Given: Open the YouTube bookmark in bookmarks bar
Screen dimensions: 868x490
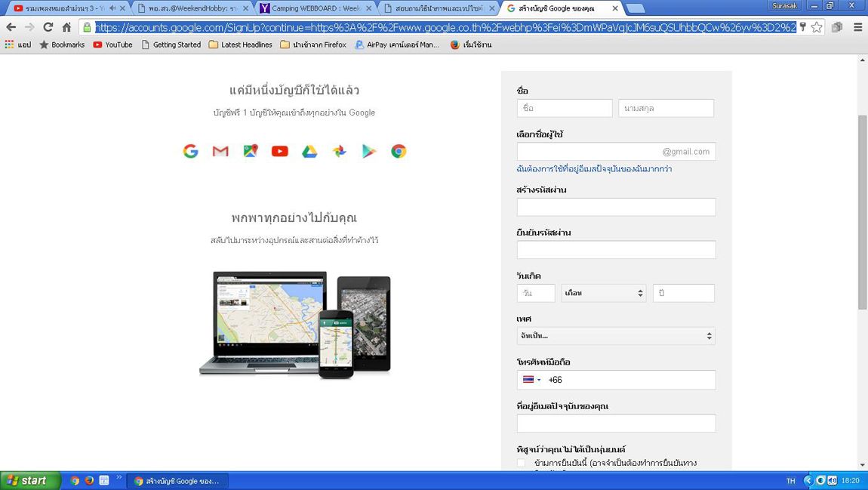Looking at the screenshot, I should (x=112, y=45).
